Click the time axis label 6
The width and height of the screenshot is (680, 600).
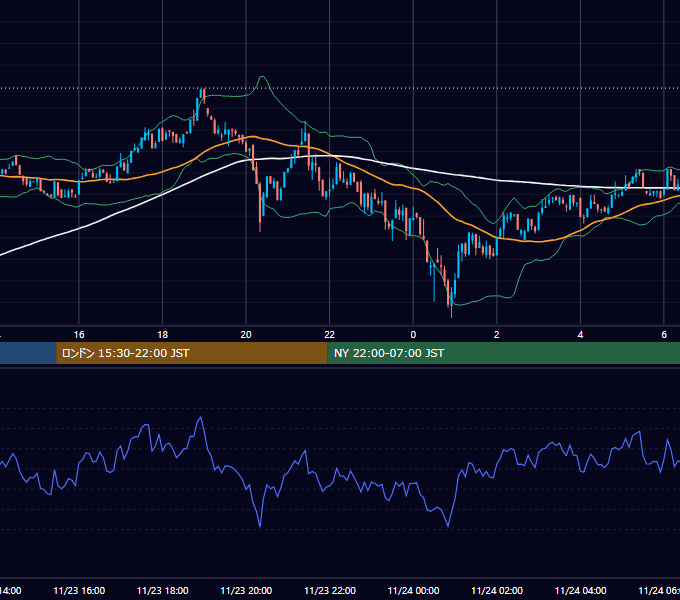[664, 335]
